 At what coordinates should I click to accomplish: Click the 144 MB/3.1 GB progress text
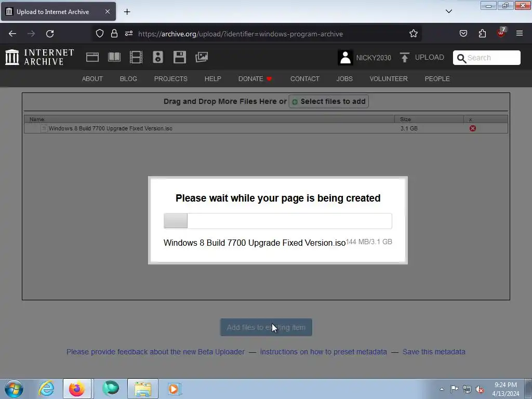coord(369,242)
